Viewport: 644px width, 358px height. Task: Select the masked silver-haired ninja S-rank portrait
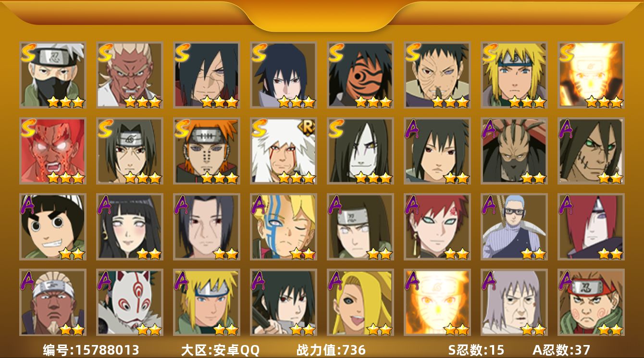(53, 75)
